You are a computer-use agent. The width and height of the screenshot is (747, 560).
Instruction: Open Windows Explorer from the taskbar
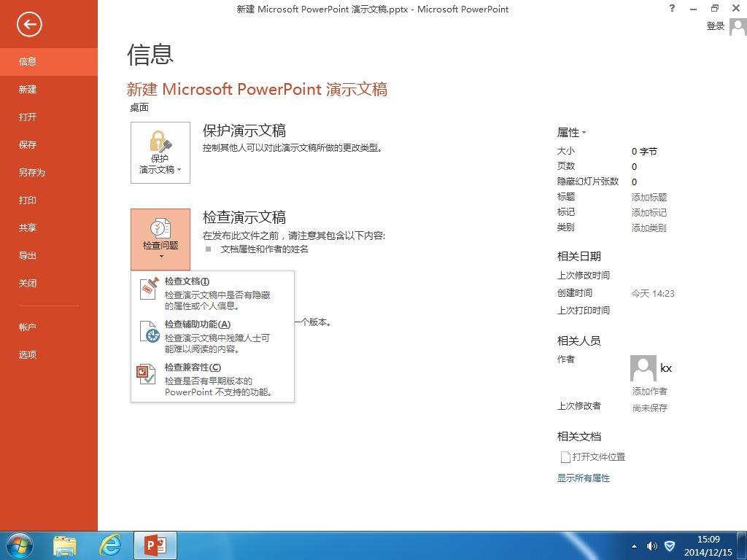tap(65, 546)
